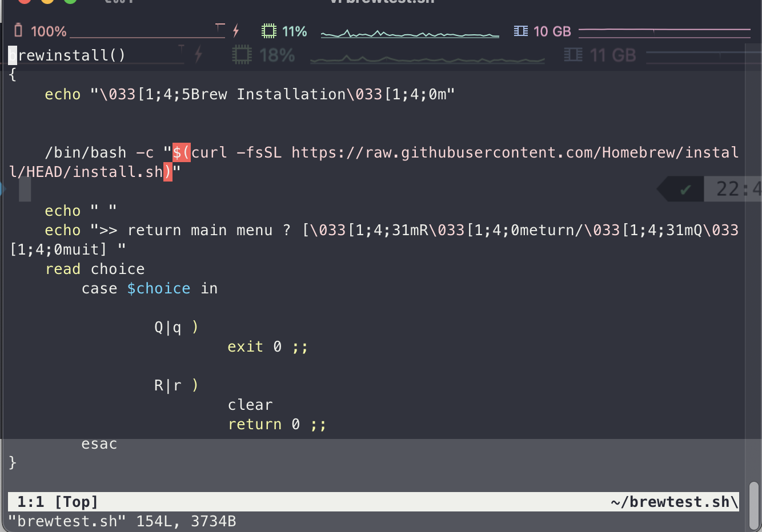Click the 'read choice' line
This screenshot has width=762, height=532.
(x=95, y=269)
